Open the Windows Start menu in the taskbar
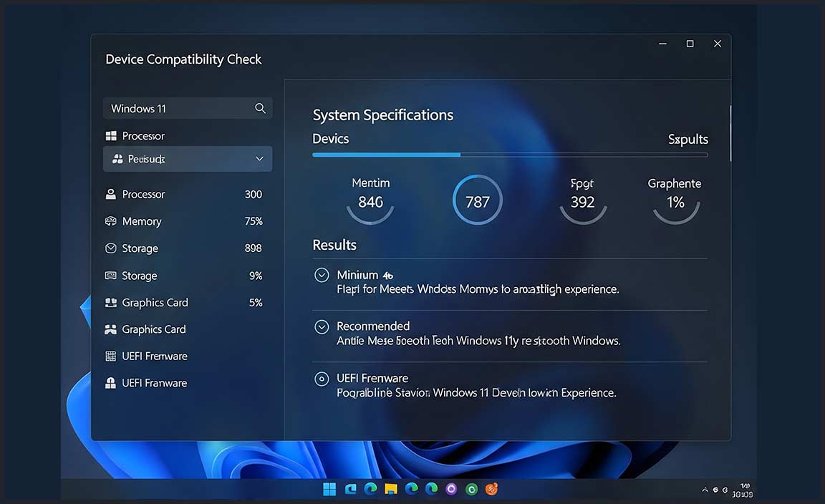 point(329,489)
